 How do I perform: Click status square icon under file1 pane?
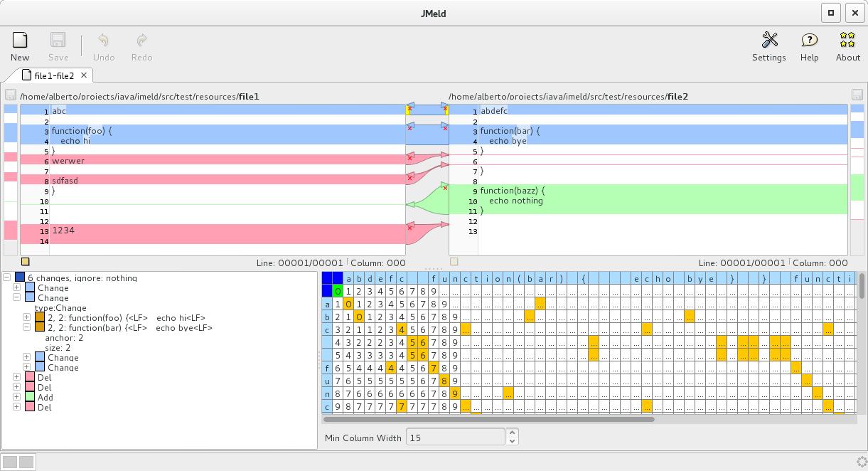click(x=26, y=261)
